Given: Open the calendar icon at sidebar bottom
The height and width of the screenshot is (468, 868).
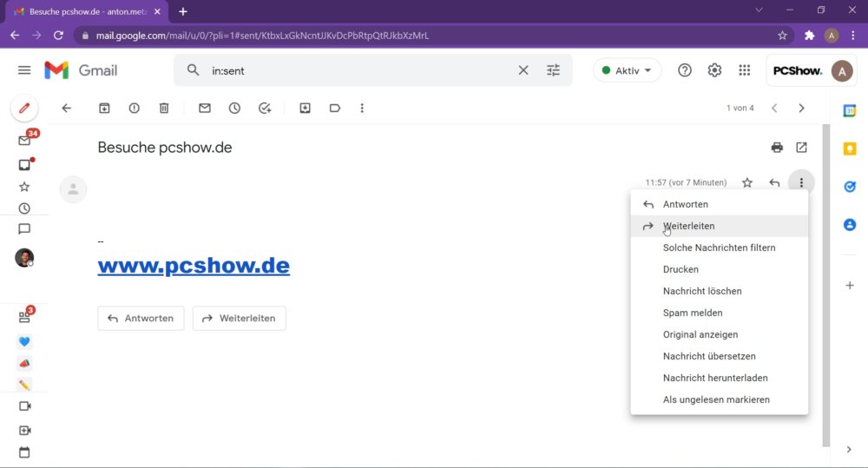Looking at the screenshot, I should 24,452.
